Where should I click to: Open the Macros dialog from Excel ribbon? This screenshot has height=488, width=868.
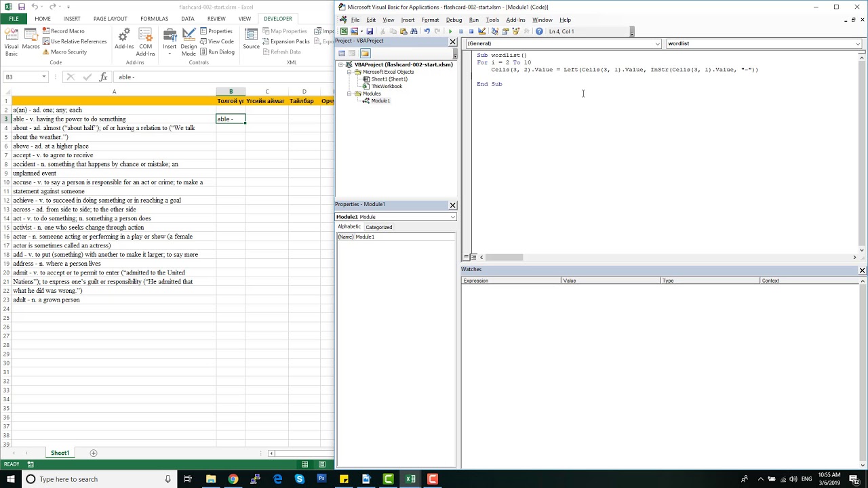click(x=31, y=39)
